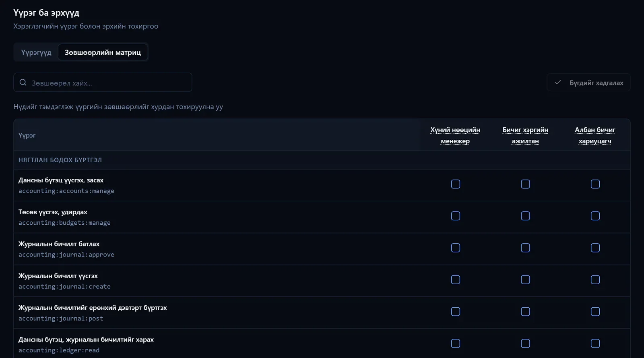Viewport: 644px width, 358px height.
Task: Click the accounting:budgets:manage permission code
Action: pyautogui.click(x=64, y=223)
